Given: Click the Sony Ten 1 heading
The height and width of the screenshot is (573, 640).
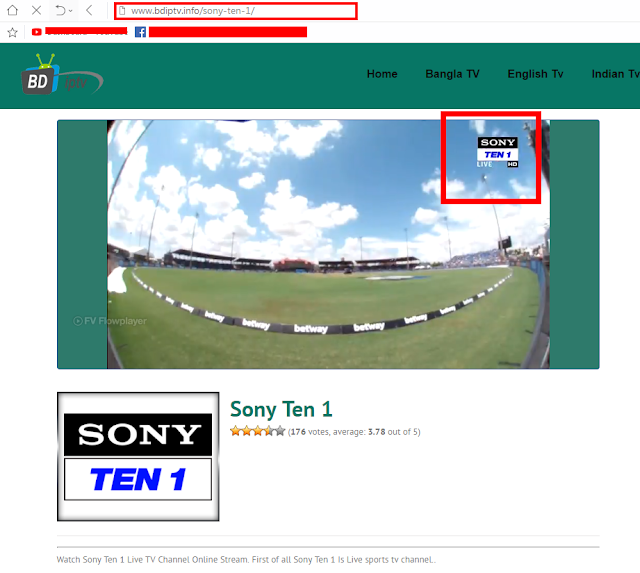Looking at the screenshot, I should pyautogui.click(x=281, y=409).
